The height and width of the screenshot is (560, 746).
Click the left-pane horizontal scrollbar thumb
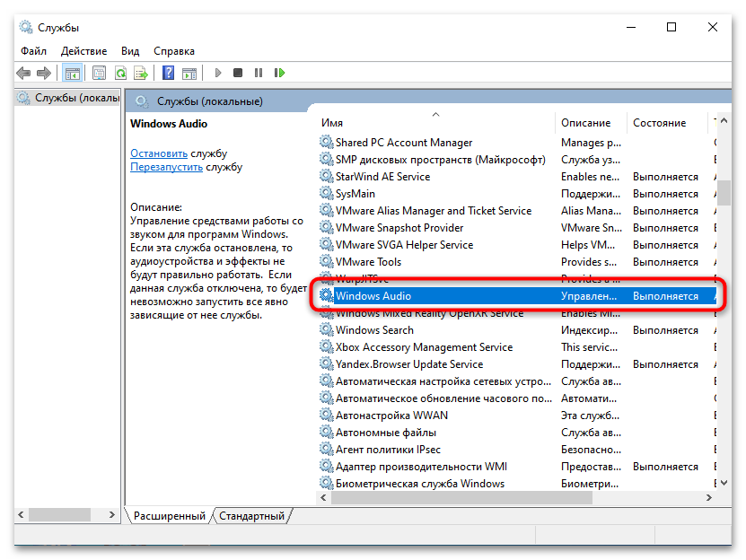coord(59,515)
